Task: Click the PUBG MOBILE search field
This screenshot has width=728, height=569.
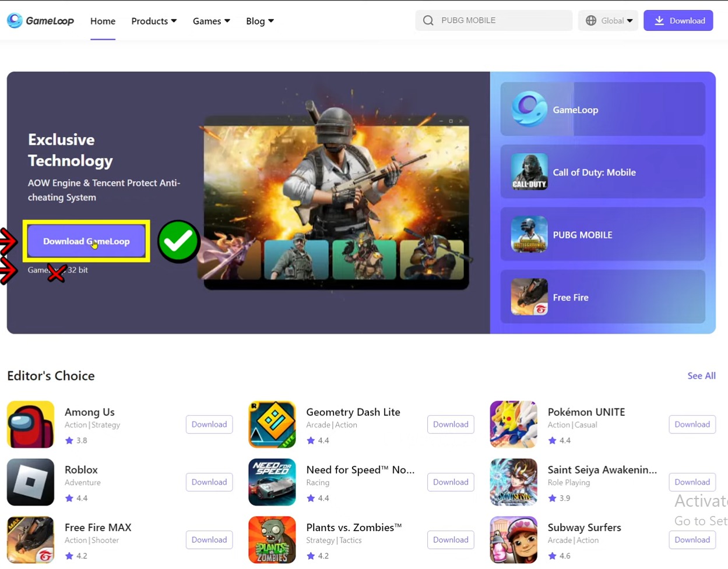Action: coord(494,20)
